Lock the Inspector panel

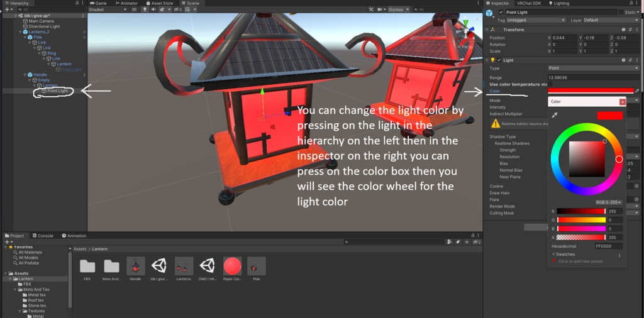pyautogui.click(x=633, y=3)
